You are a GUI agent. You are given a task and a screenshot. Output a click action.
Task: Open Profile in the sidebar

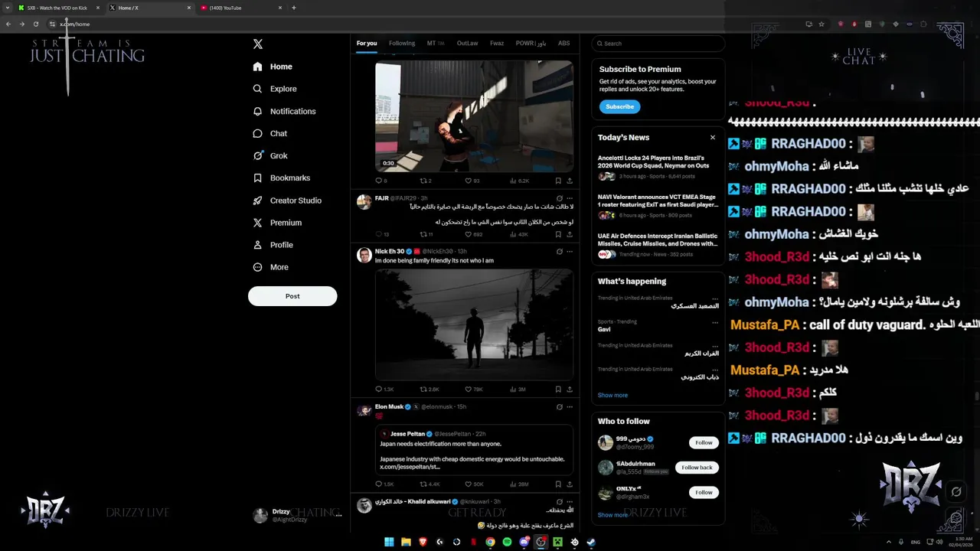click(273, 245)
